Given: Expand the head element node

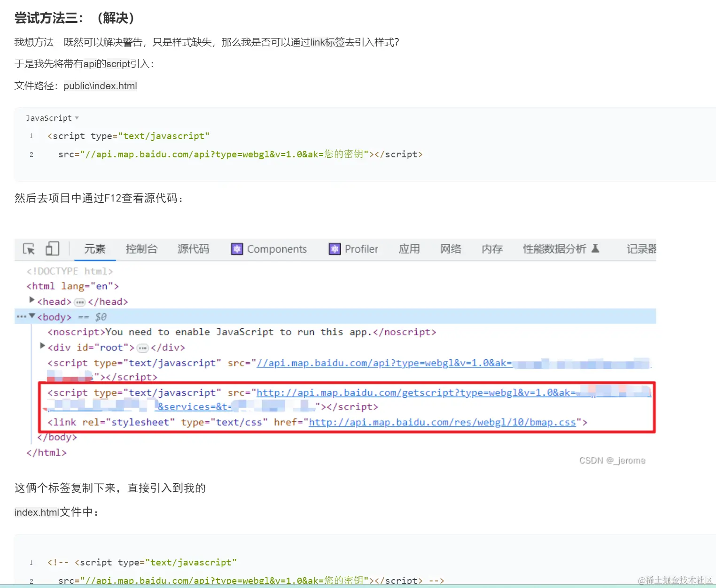Looking at the screenshot, I should pyautogui.click(x=32, y=300).
